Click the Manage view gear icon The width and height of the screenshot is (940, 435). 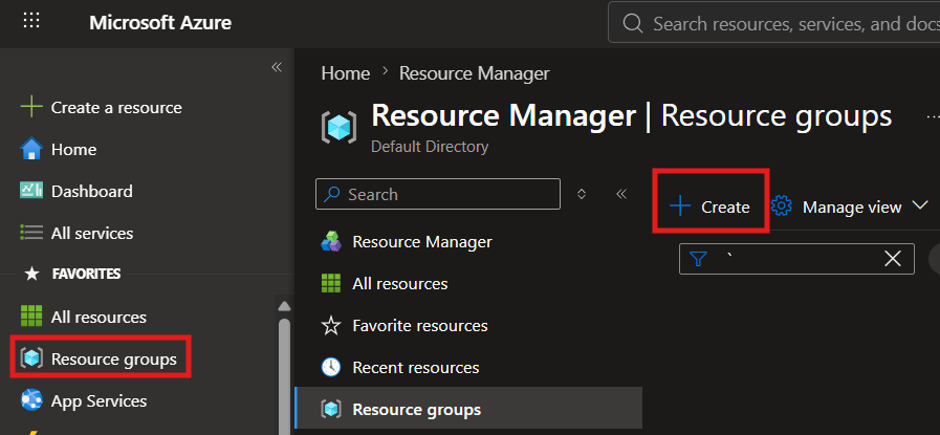coord(781,207)
